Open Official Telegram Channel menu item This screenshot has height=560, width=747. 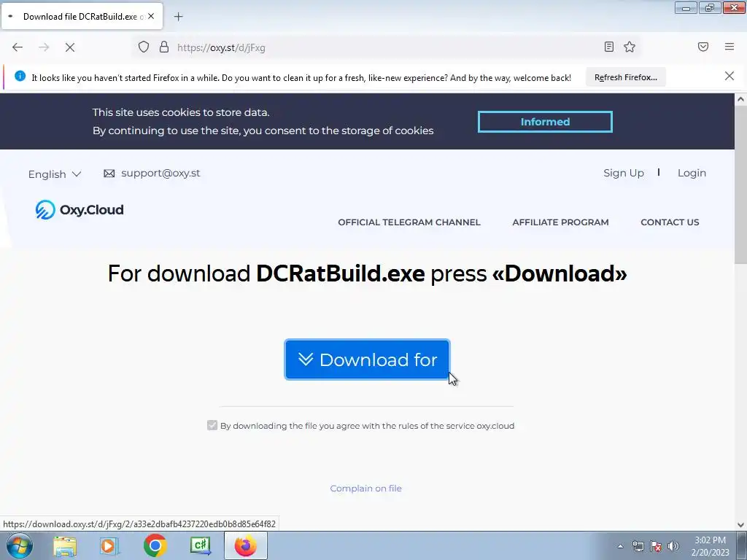(409, 222)
